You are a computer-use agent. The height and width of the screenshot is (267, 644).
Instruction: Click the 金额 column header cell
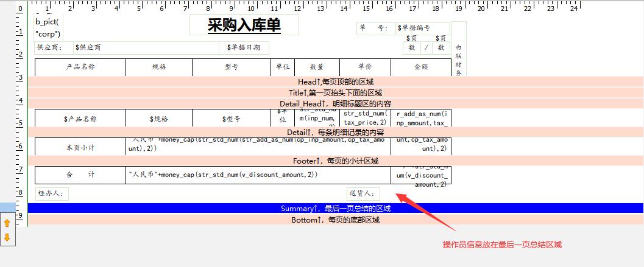coord(421,67)
